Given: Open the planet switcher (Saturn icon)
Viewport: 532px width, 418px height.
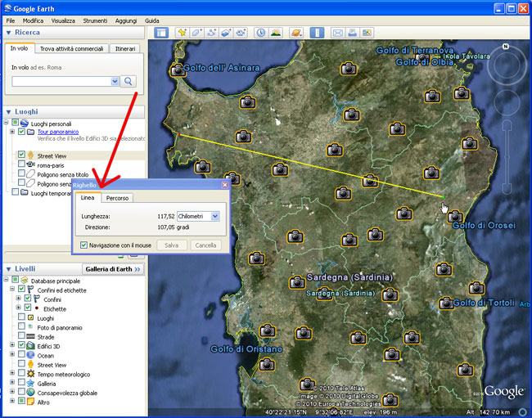Looking at the screenshot, I should pos(296,33).
